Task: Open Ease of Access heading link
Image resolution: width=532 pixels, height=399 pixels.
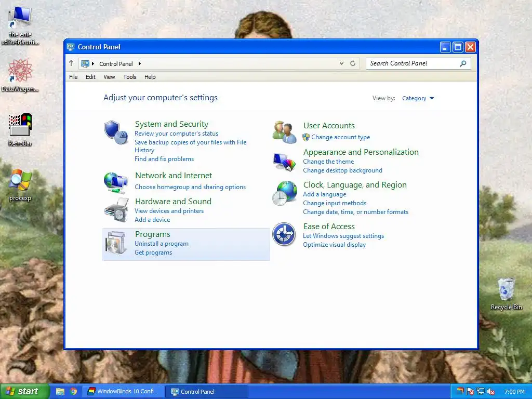Action: [329, 227]
